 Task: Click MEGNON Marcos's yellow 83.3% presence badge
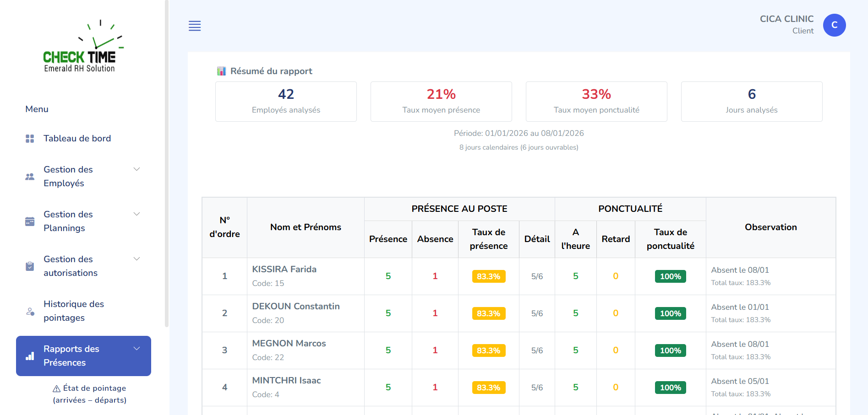click(x=488, y=350)
